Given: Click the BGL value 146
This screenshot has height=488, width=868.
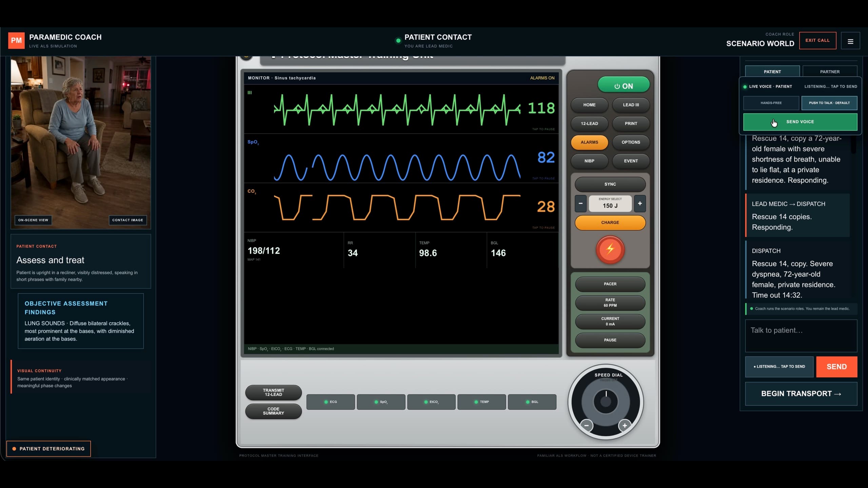Looking at the screenshot, I should pos(498,253).
